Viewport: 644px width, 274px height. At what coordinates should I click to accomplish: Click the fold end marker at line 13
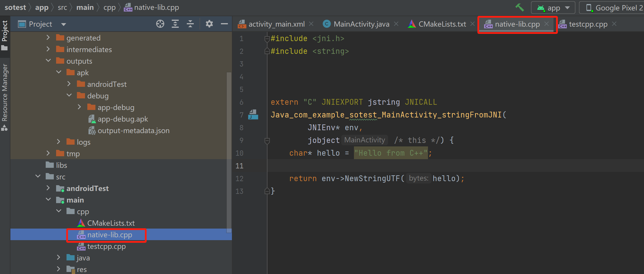click(x=267, y=191)
